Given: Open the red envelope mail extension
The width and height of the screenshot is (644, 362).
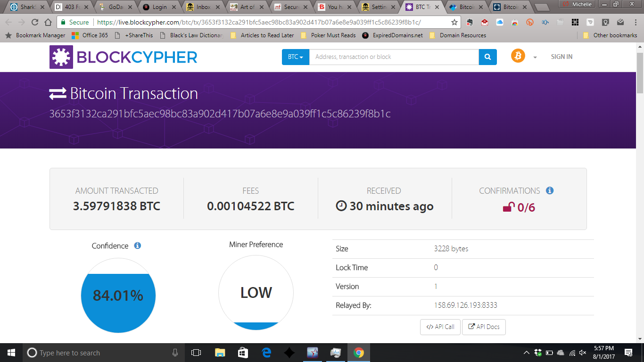Looking at the screenshot, I should tap(485, 22).
